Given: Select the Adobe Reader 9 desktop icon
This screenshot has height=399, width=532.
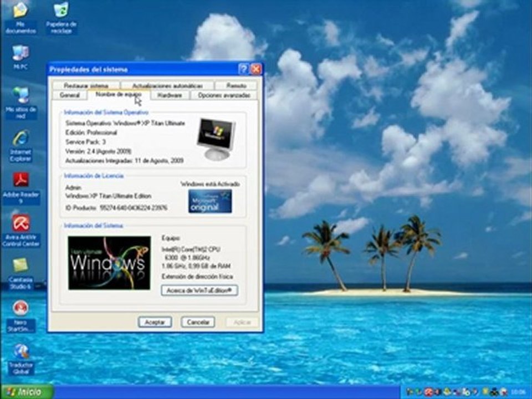Looking at the screenshot, I should pos(21,188).
